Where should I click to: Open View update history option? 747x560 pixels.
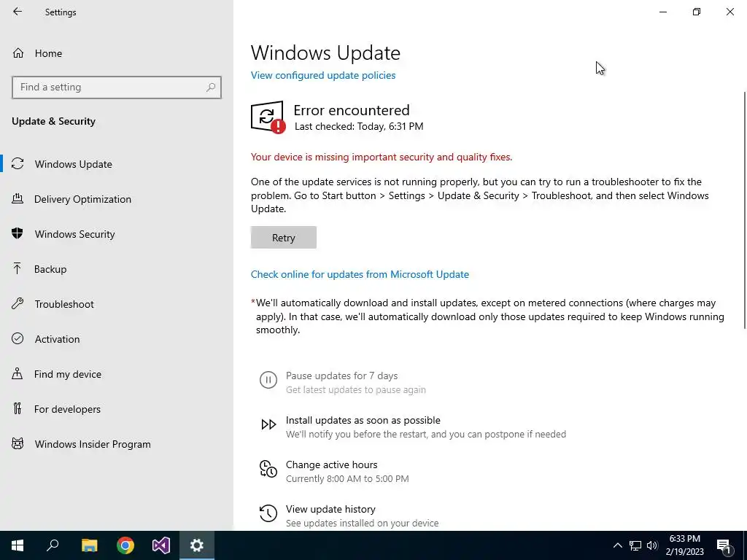330,509
